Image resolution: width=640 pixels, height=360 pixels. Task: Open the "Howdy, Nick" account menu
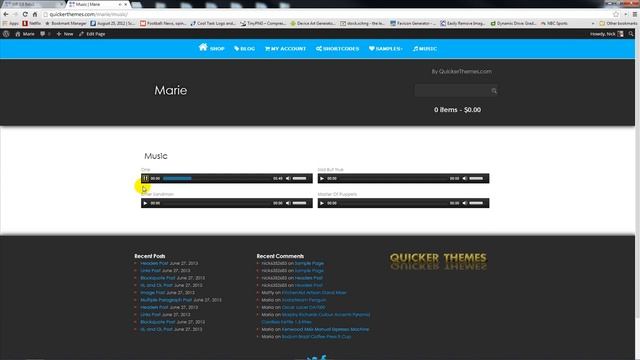tap(607, 34)
